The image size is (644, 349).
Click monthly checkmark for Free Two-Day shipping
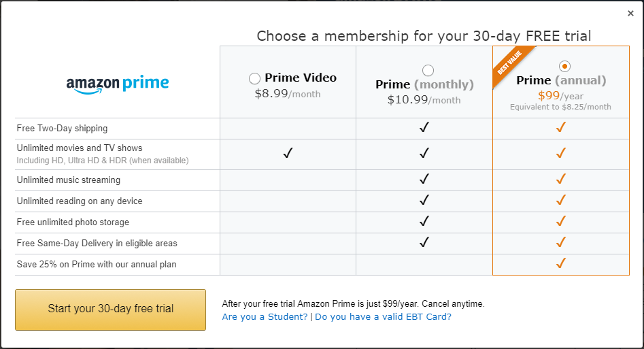pos(424,128)
